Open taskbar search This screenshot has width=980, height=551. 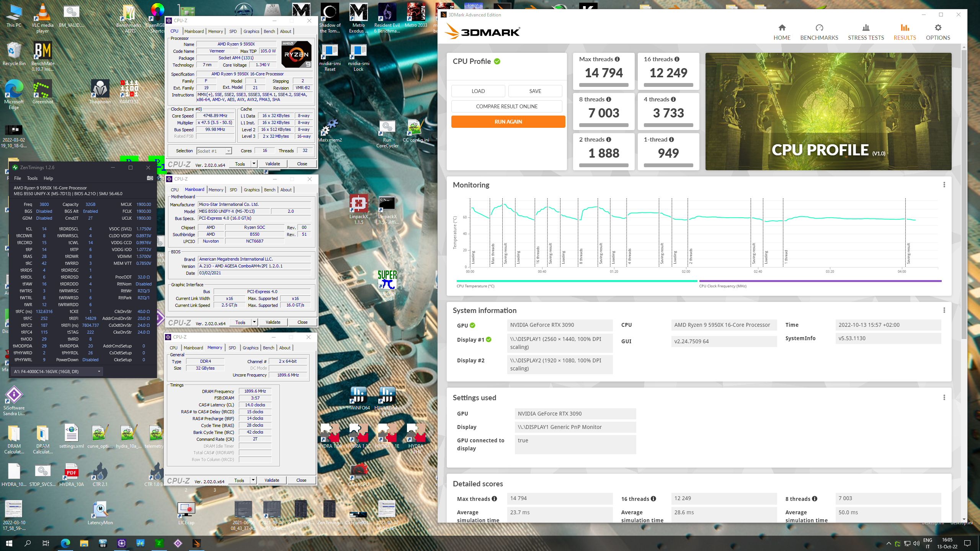pyautogui.click(x=28, y=543)
